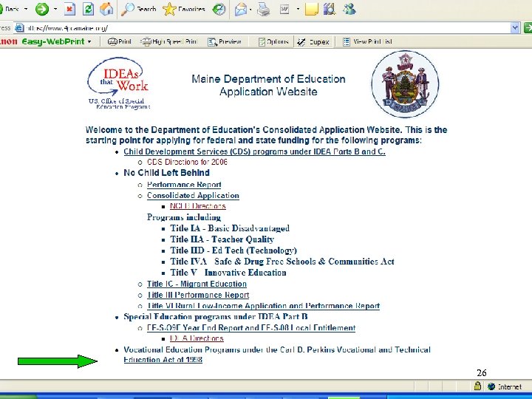
Task: Open EF-S-09F Year End Report link
Action: tap(251, 328)
